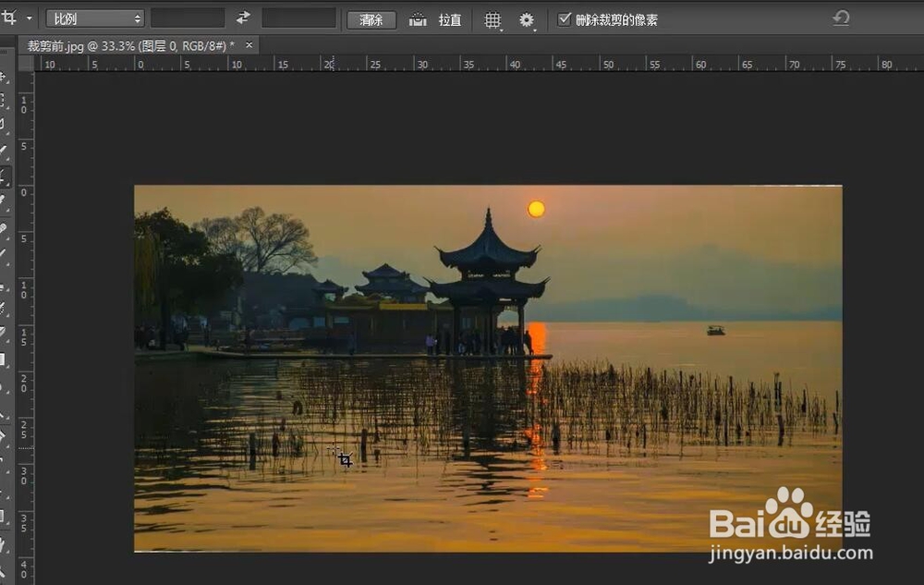The height and width of the screenshot is (585, 924).
Task: Open the 比例 aspect ratio dropdown
Action: click(95, 18)
